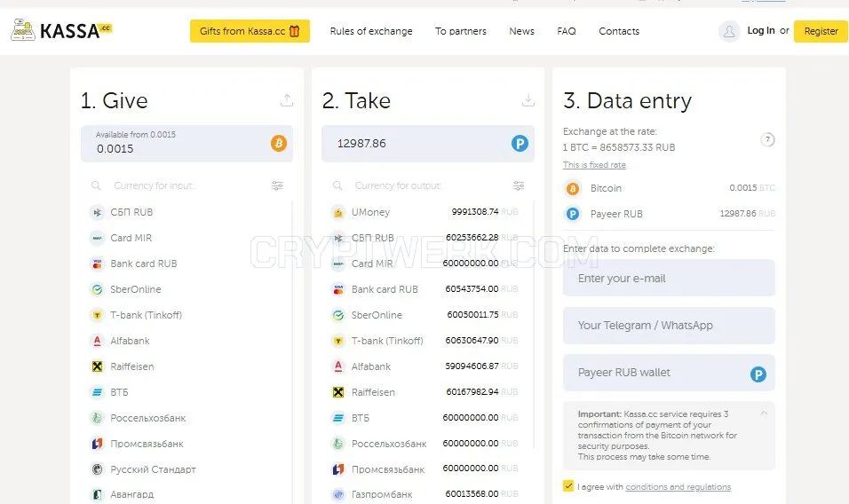Image resolution: width=849 pixels, height=504 pixels.
Task: Click Payeer icon in wallet field
Action: (x=758, y=374)
